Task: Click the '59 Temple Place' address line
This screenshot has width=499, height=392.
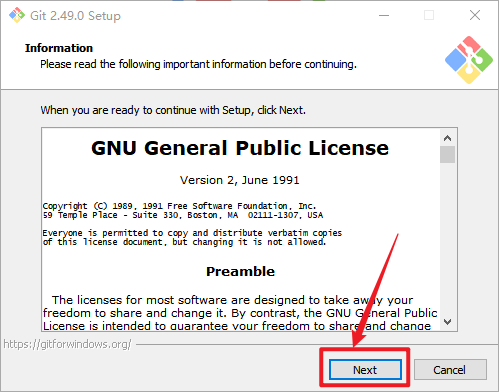Action: [x=183, y=215]
